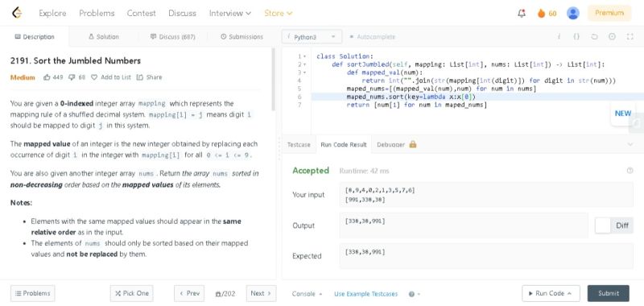
Task: Expand the Console panel
Action: (x=307, y=294)
